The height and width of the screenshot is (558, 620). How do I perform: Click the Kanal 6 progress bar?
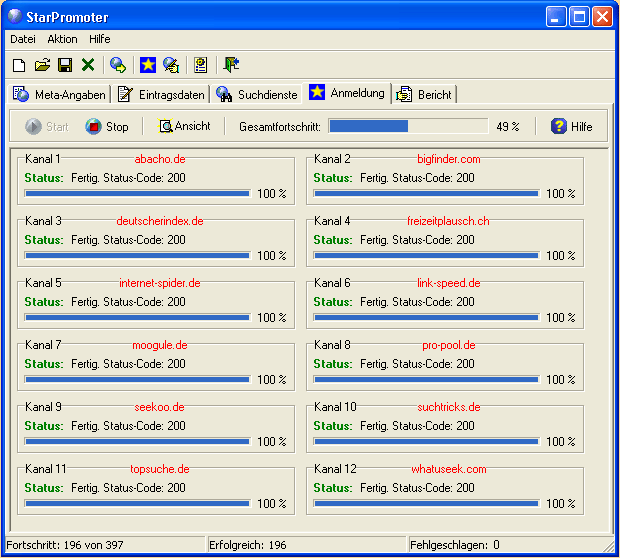(427, 318)
